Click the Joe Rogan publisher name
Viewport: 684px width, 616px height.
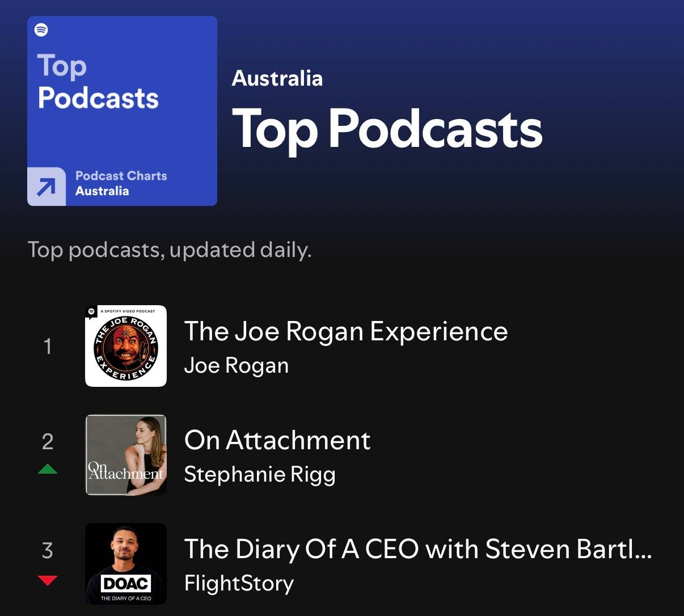coord(237,366)
